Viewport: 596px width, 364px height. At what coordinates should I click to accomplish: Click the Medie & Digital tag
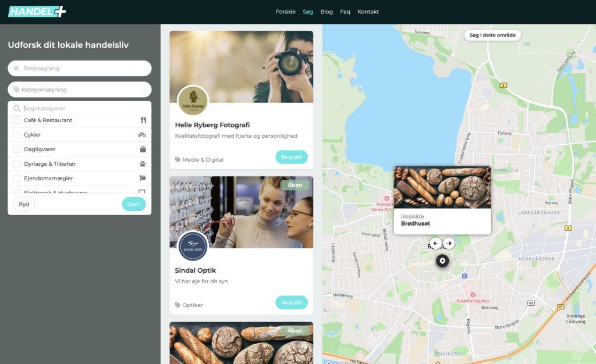(x=199, y=160)
